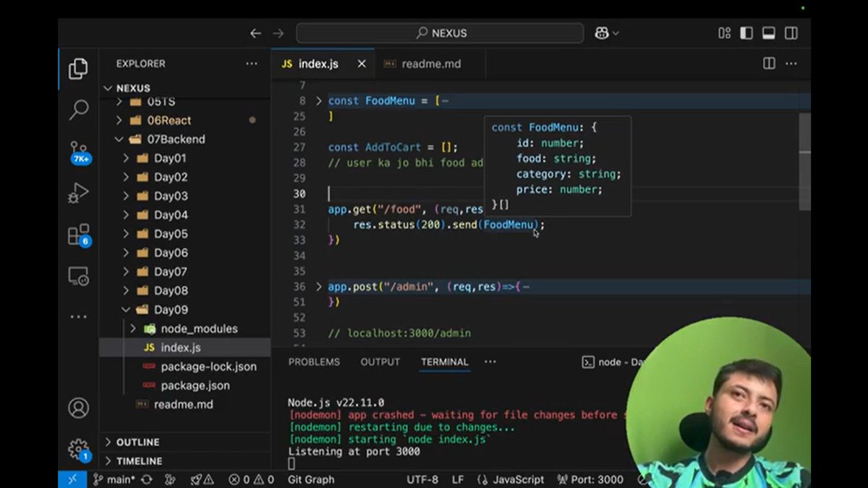Image resolution: width=868 pixels, height=488 pixels.
Task: Change the LF end of line sequence
Action: click(458, 479)
